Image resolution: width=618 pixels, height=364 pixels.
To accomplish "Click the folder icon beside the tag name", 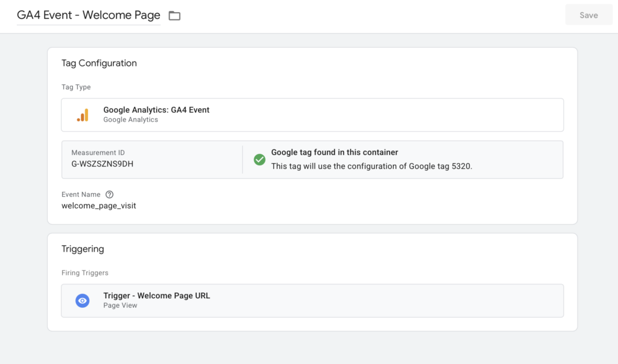I will pyautogui.click(x=174, y=16).
